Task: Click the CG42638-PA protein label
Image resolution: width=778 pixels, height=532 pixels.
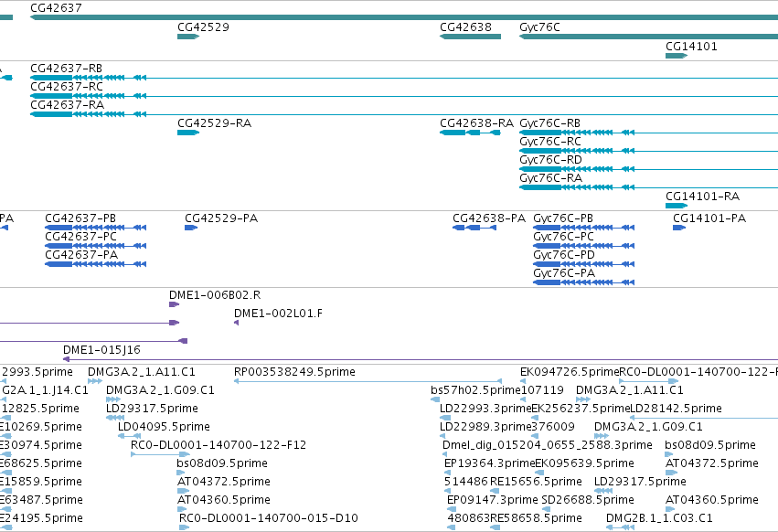Action: click(489, 218)
